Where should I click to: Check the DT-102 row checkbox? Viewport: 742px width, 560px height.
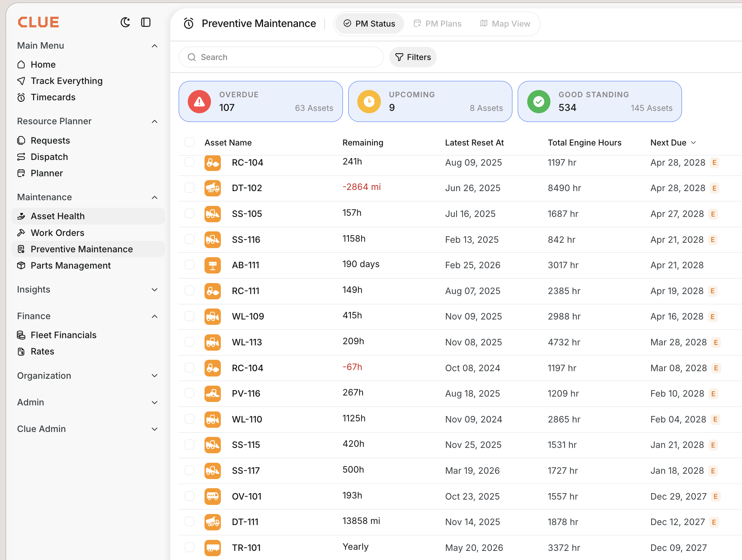click(x=189, y=188)
